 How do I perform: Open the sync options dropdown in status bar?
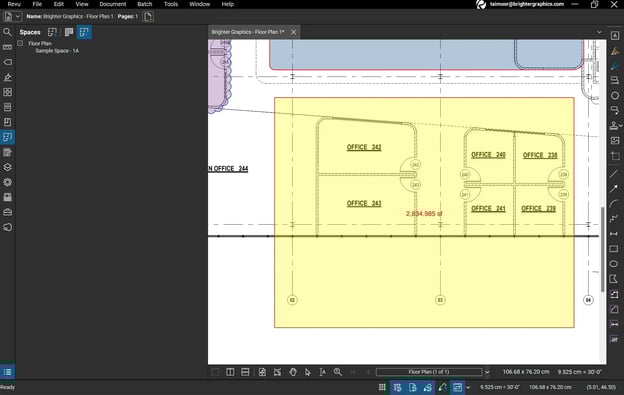click(468, 387)
